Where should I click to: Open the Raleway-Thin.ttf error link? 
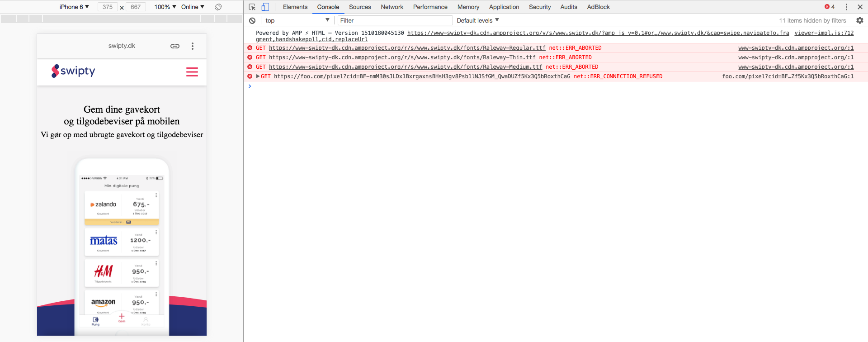(402, 57)
